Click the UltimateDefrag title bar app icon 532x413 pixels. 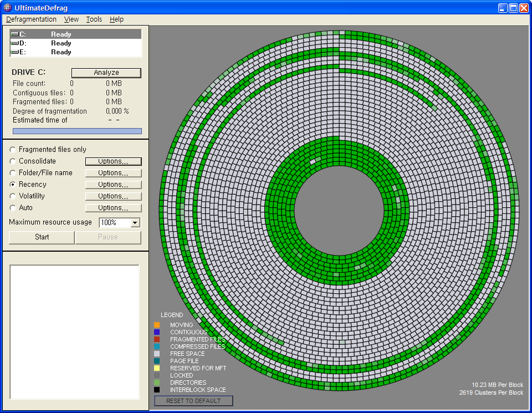(7, 7)
